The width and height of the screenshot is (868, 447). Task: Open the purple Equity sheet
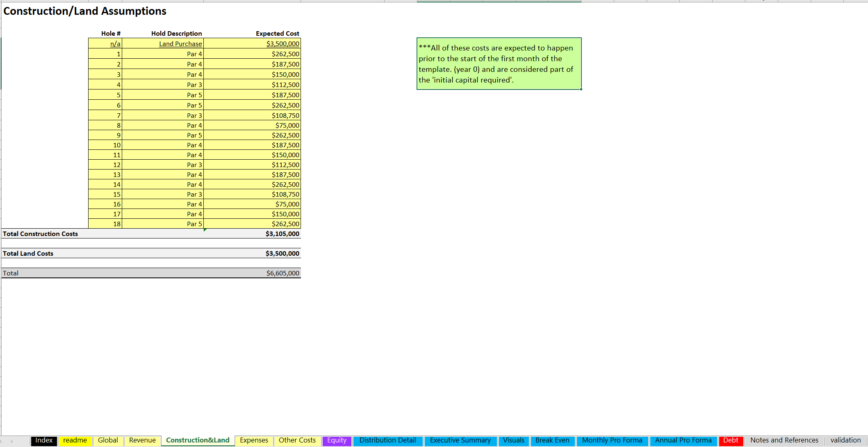pyautogui.click(x=336, y=440)
